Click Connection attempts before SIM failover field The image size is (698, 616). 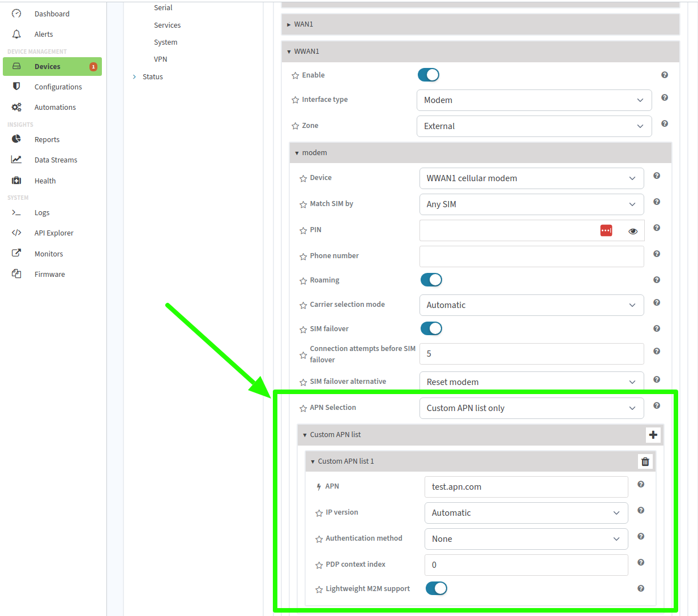click(x=532, y=354)
